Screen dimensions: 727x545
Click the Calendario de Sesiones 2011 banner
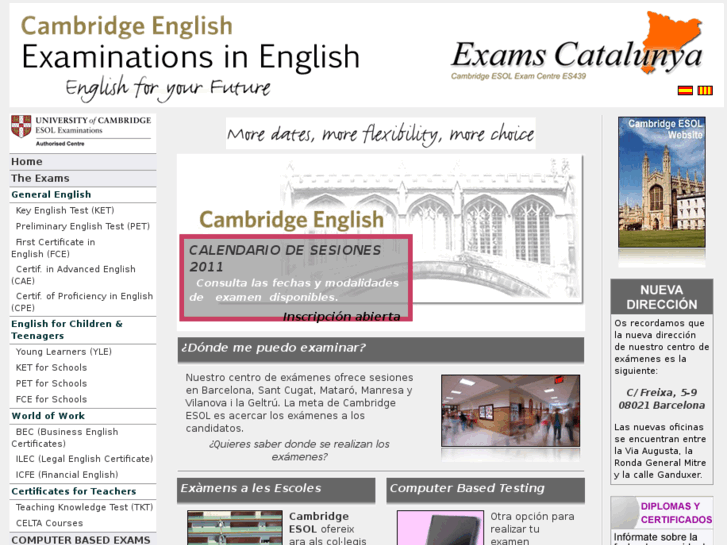(296, 278)
